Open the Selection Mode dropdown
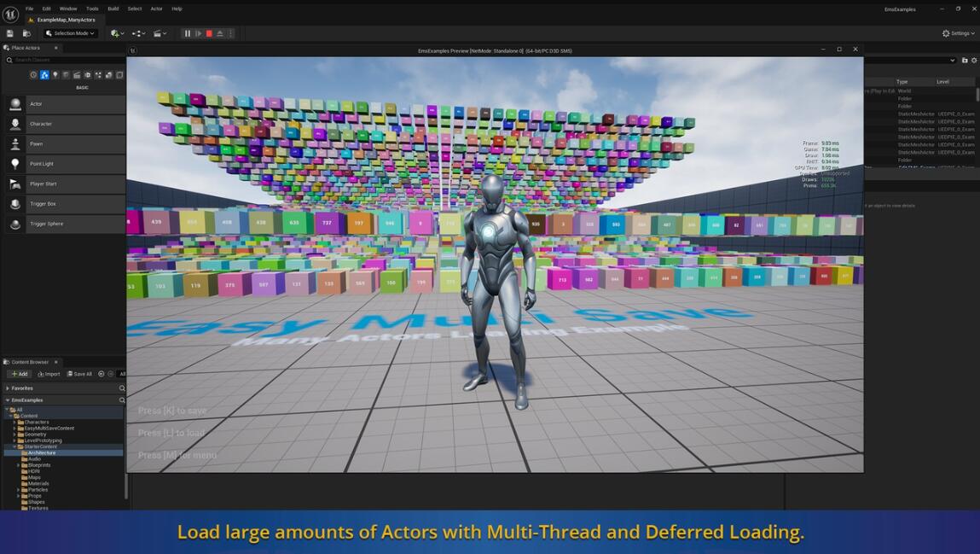Image resolution: width=980 pixels, height=554 pixels. 71,33
